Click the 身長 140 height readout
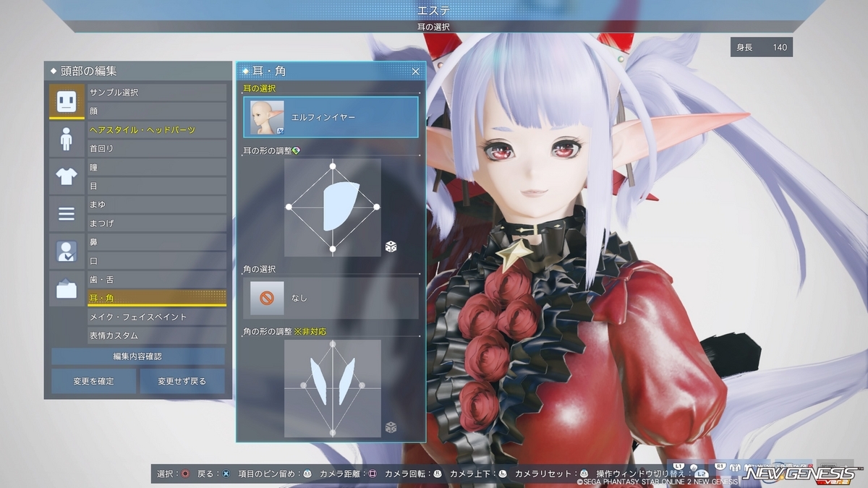868x488 pixels. [762, 47]
